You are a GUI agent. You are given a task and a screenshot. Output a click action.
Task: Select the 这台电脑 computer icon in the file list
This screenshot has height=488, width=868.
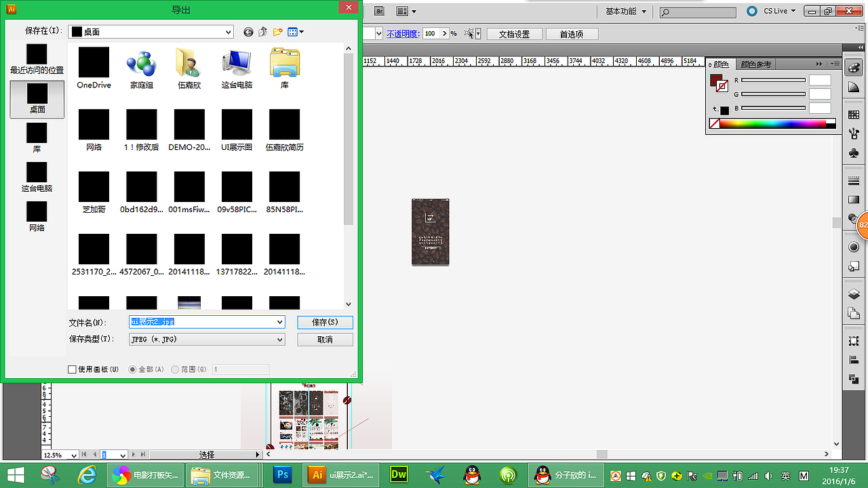237,68
